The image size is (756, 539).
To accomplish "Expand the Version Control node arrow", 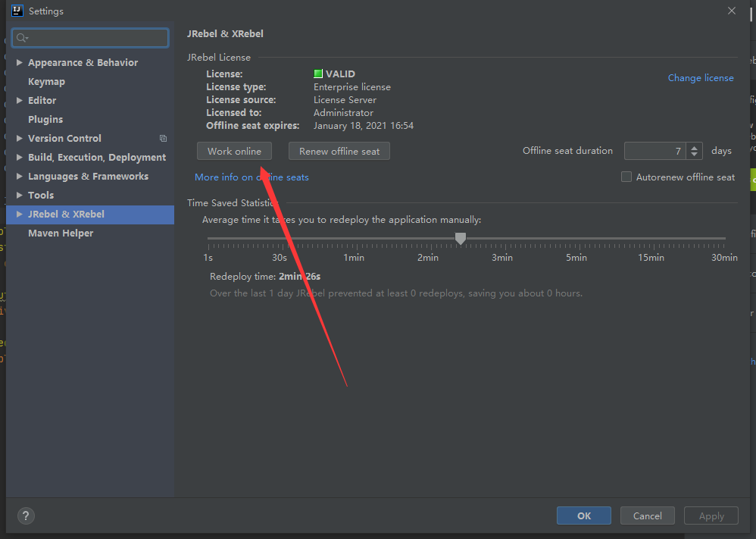I will click(19, 139).
